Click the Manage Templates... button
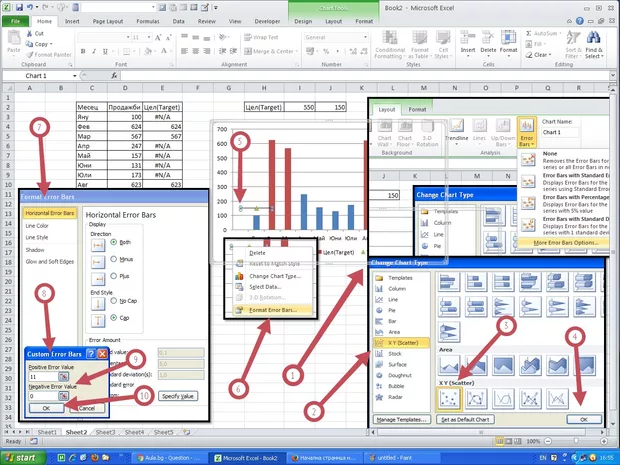Image resolution: width=620 pixels, height=465 pixels. click(401, 420)
